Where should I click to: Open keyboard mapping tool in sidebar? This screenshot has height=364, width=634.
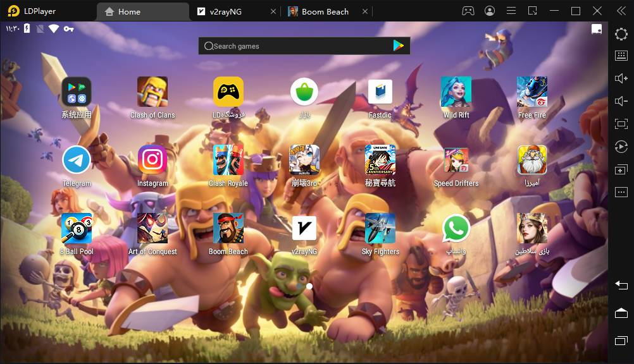(621, 56)
